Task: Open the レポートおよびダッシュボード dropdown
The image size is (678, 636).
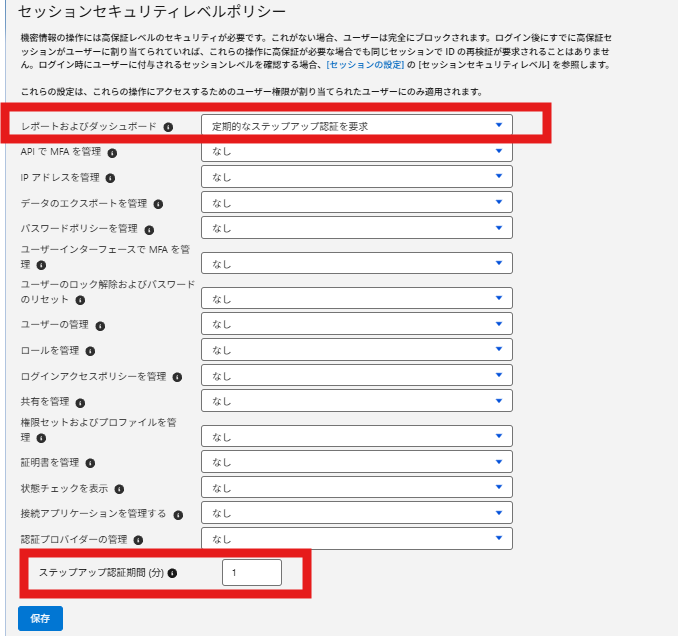Action: pyautogui.click(x=357, y=125)
